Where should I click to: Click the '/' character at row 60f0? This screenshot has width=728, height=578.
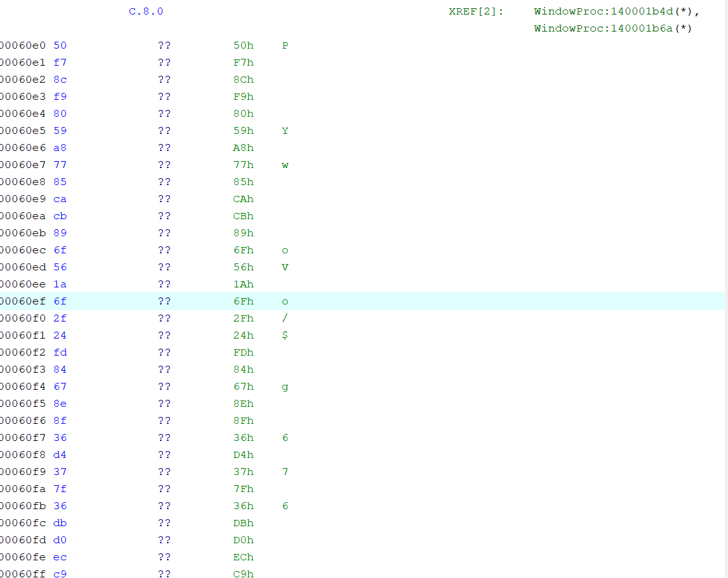point(285,318)
